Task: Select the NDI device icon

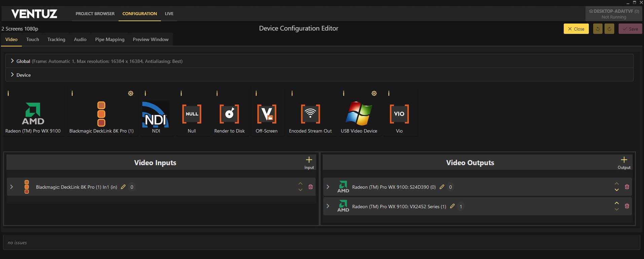Action: click(x=156, y=115)
